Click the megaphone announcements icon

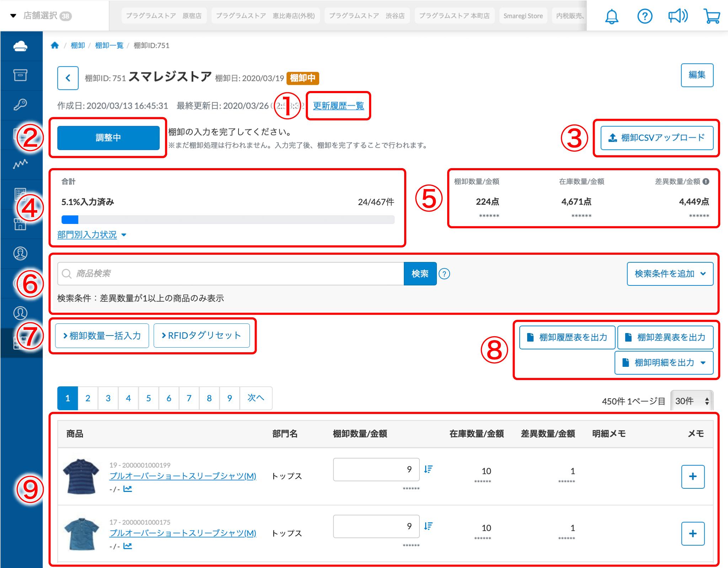678,16
